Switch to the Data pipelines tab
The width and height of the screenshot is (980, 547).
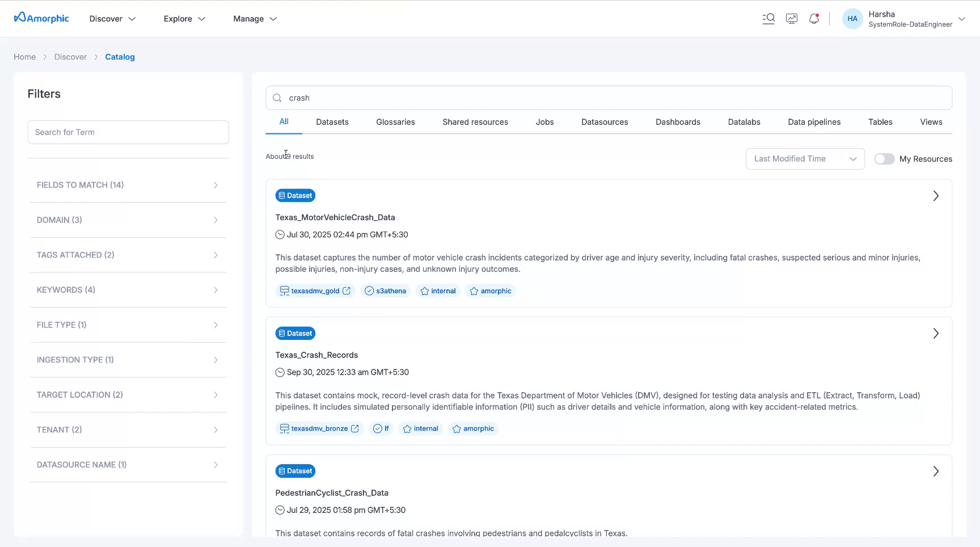point(814,121)
